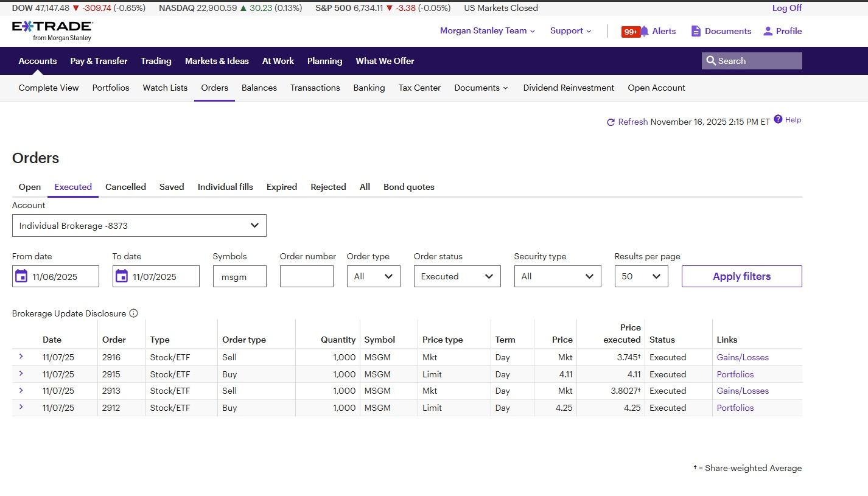This screenshot has height=496, width=868.
Task: Open the Alerts bell icon
Action: [x=645, y=31]
